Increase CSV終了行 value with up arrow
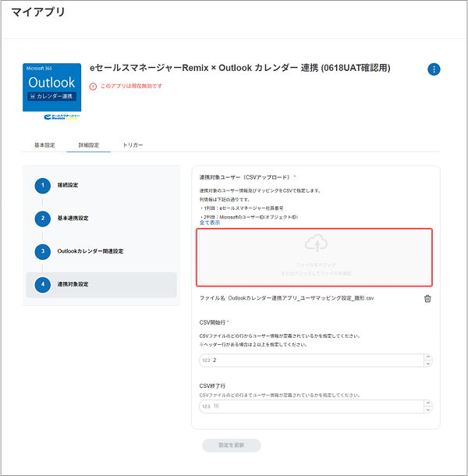The image size is (468, 476). (x=427, y=403)
